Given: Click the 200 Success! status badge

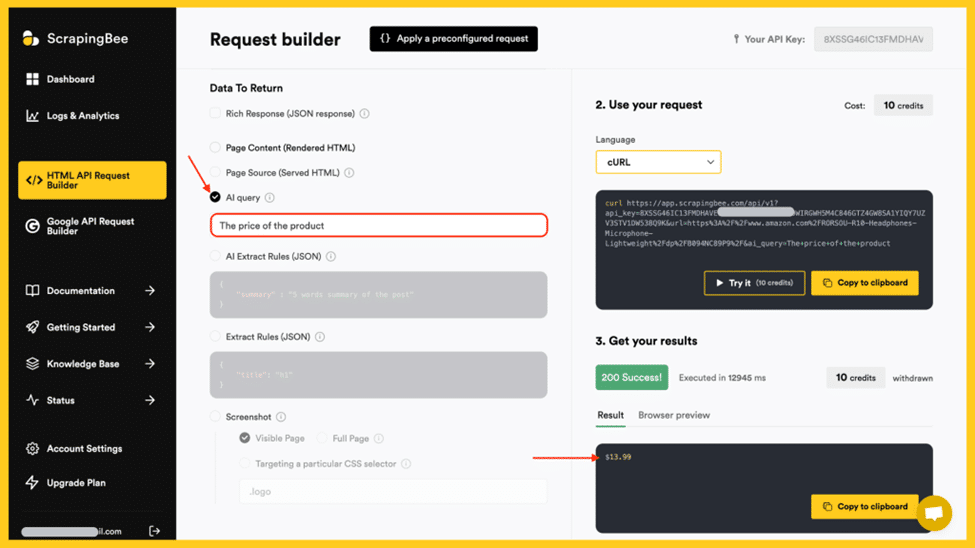Looking at the screenshot, I should (632, 378).
